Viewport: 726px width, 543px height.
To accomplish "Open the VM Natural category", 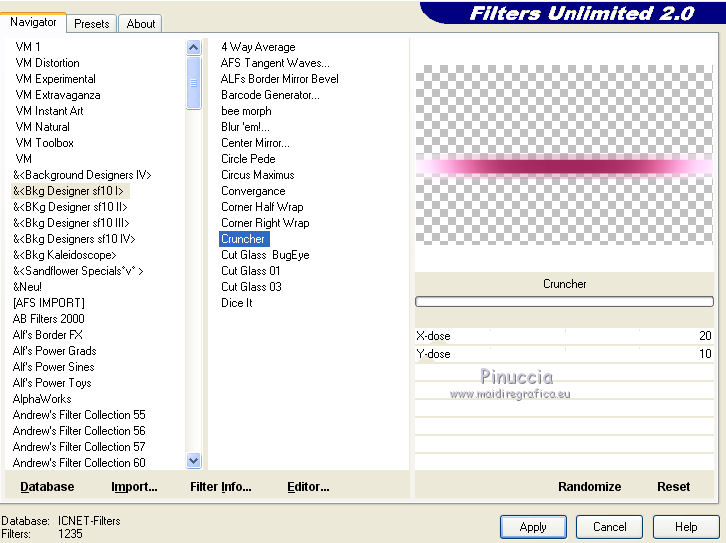I will click(x=42, y=127).
